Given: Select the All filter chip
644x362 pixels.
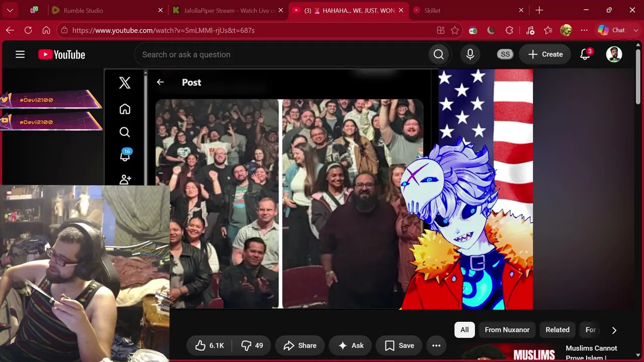Looking at the screenshot, I should tap(464, 330).
